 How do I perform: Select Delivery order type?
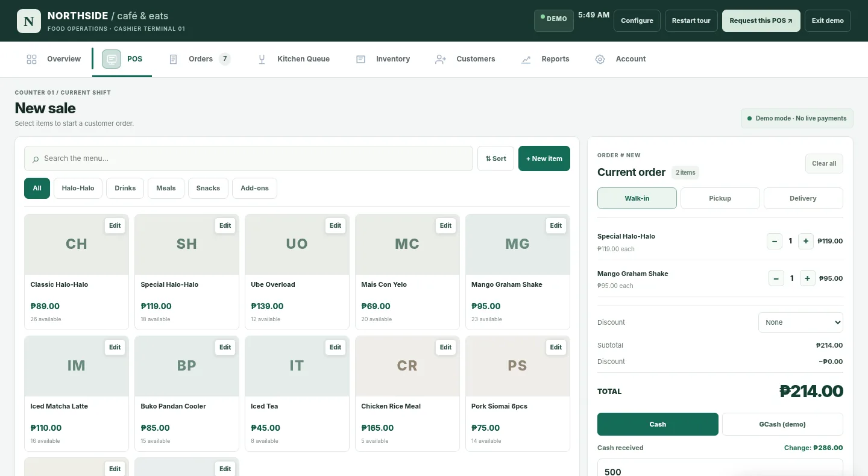tap(804, 198)
